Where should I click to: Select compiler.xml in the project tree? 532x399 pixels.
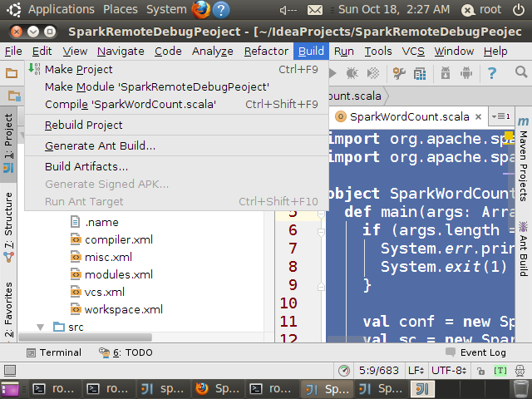coord(111,240)
